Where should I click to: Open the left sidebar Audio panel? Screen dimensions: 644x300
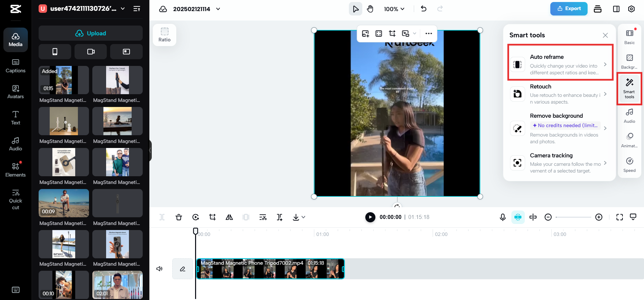(x=15, y=144)
